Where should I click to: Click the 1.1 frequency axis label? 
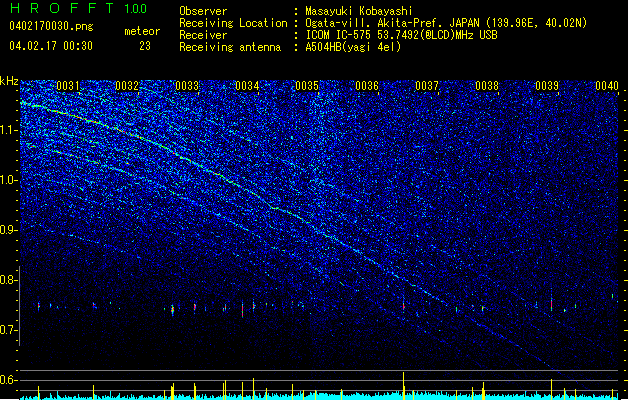(9, 130)
